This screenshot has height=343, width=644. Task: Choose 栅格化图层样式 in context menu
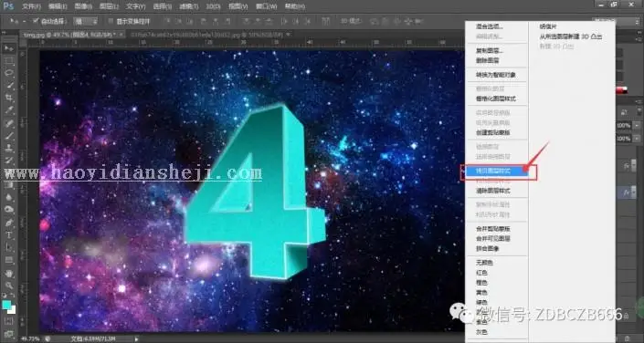click(x=497, y=99)
